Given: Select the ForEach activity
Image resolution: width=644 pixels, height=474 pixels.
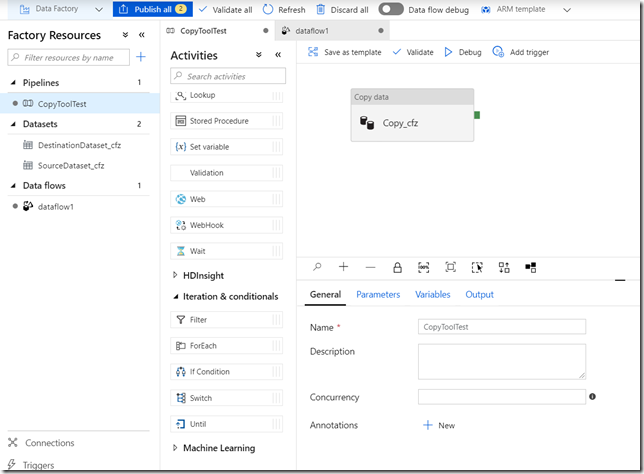Looking at the screenshot, I should (226, 346).
